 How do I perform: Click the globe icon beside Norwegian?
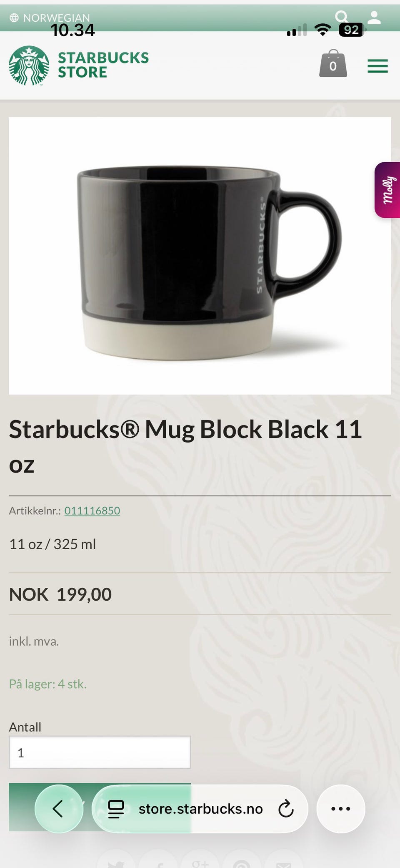pyautogui.click(x=14, y=18)
